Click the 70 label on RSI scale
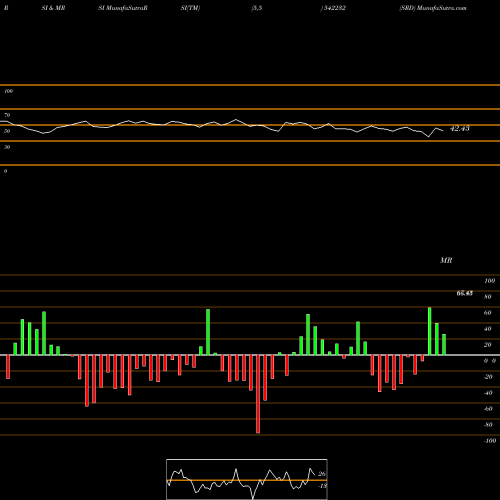Viewport: 500px width, 500px height. [7, 115]
